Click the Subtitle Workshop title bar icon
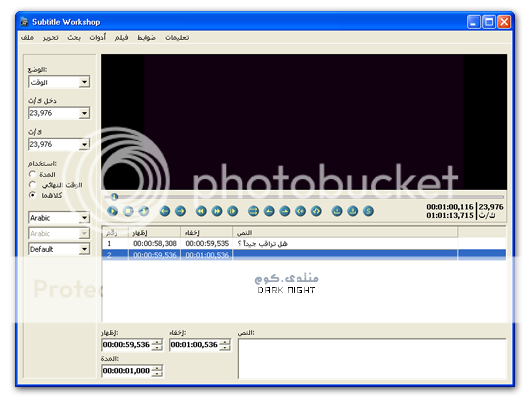Image resolution: width=530 pixels, height=399 pixels. [x=24, y=22]
